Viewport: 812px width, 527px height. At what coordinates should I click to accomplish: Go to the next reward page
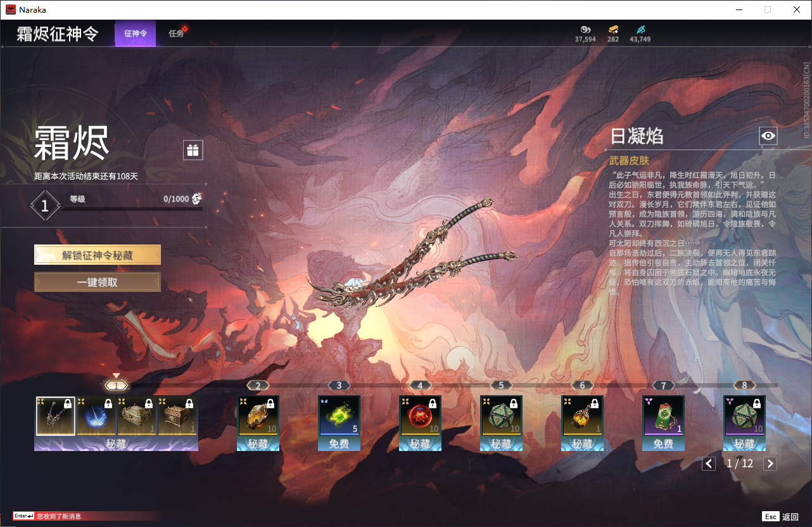click(770, 464)
